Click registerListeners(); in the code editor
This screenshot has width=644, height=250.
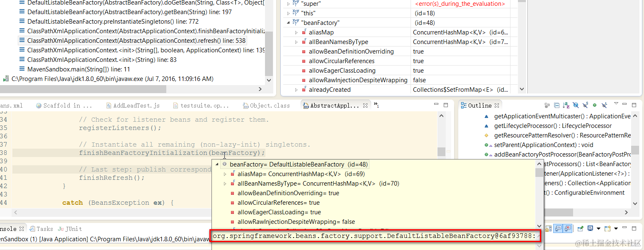coord(120,128)
